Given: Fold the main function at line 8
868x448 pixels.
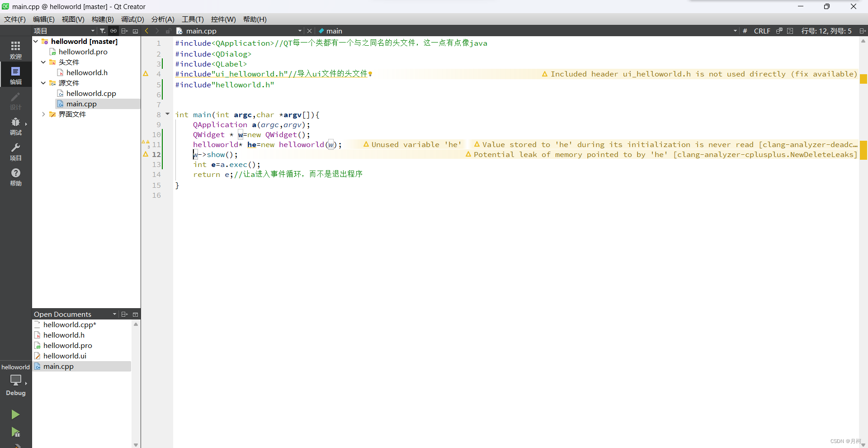Looking at the screenshot, I should pyautogui.click(x=167, y=114).
